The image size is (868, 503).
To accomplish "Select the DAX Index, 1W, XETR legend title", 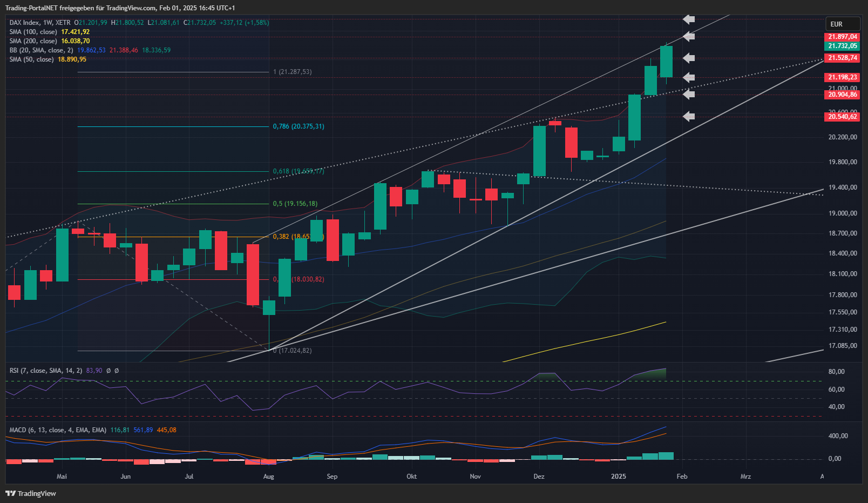I will (x=40, y=23).
